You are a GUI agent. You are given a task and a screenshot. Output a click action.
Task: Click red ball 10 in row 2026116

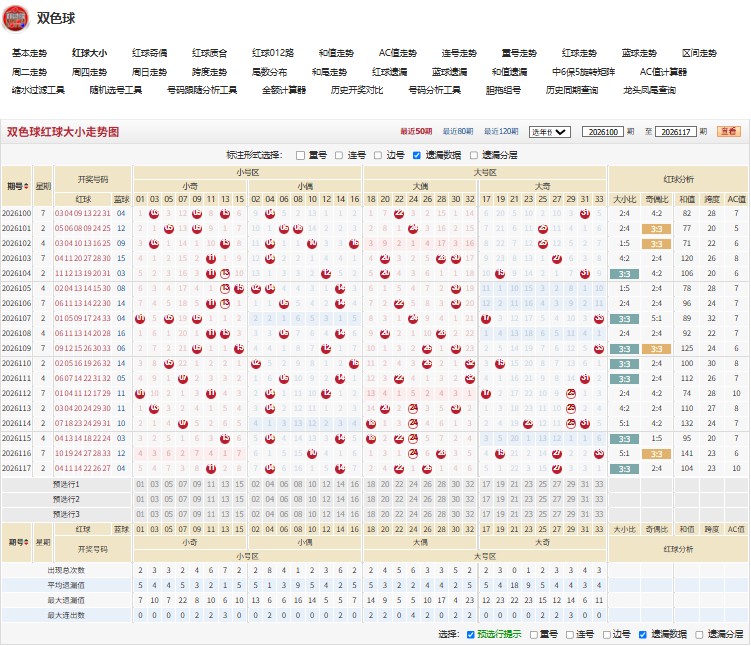click(x=312, y=453)
